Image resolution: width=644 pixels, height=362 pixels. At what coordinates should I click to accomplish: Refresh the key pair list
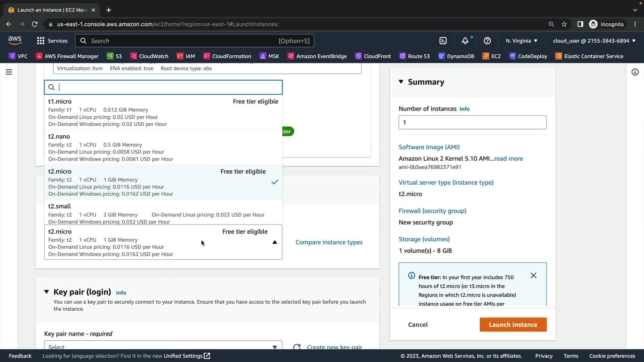(x=297, y=347)
